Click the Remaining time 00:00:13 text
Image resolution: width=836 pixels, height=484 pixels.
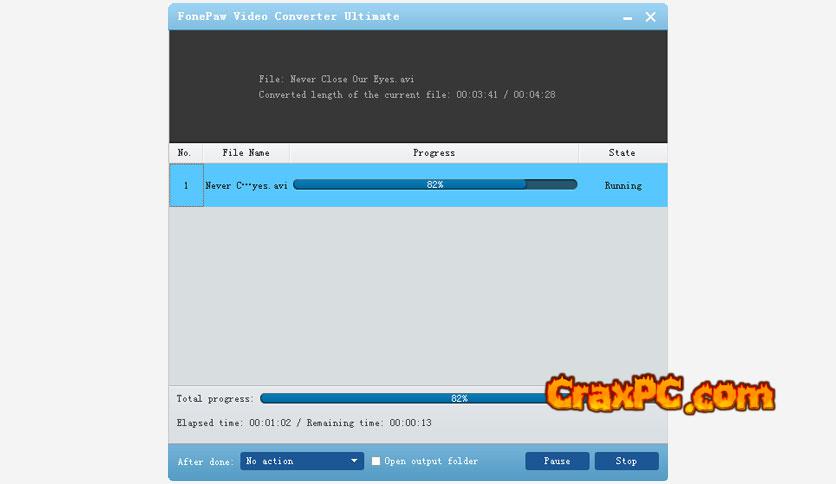click(x=369, y=423)
